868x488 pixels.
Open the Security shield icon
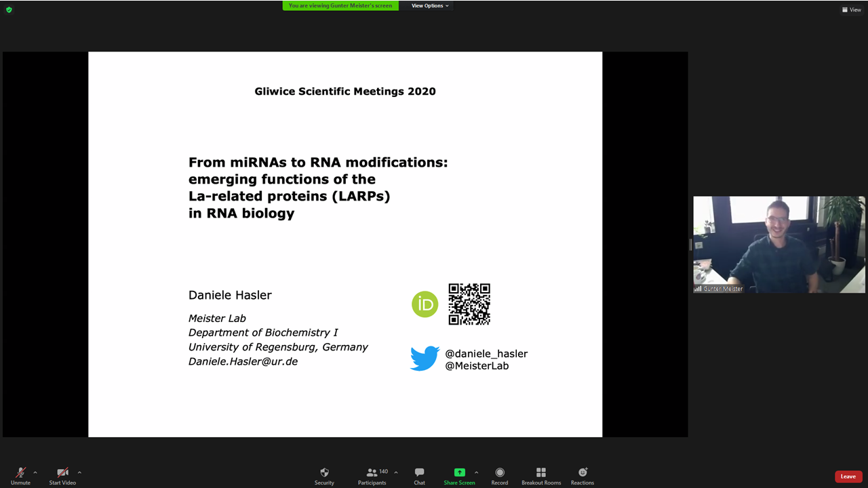click(324, 473)
